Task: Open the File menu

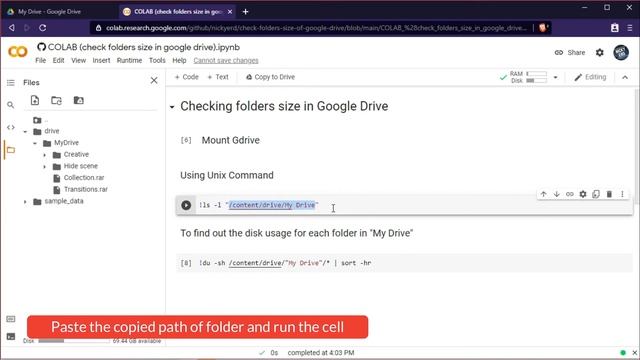Action: pyautogui.click(x=40, y=60)
